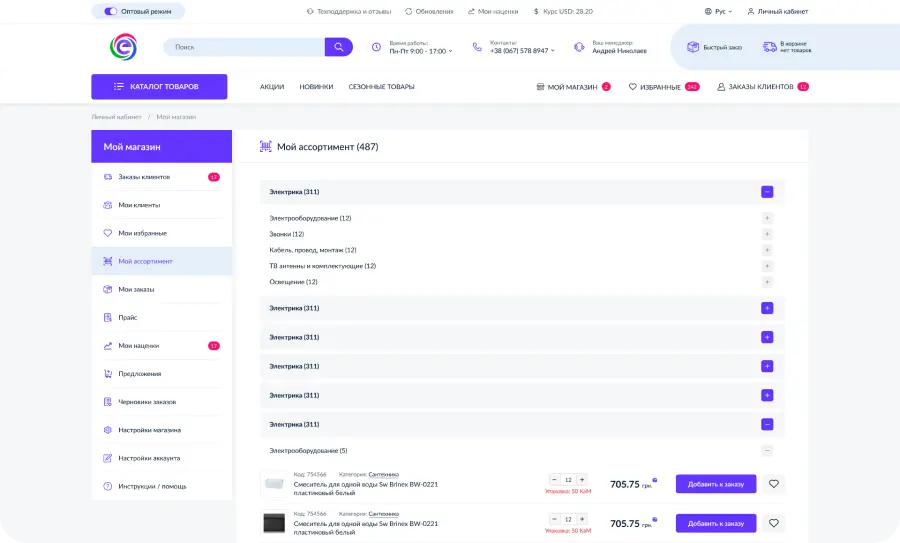
Task: Click the phone contacts icon
Action: click(477, 47)
